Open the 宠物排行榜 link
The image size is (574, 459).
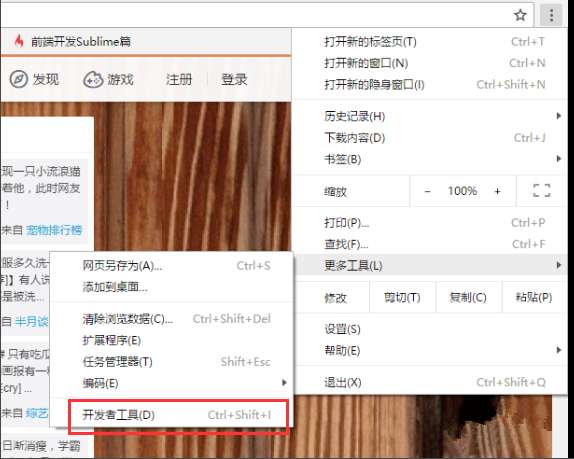click(x=54, y=230)
